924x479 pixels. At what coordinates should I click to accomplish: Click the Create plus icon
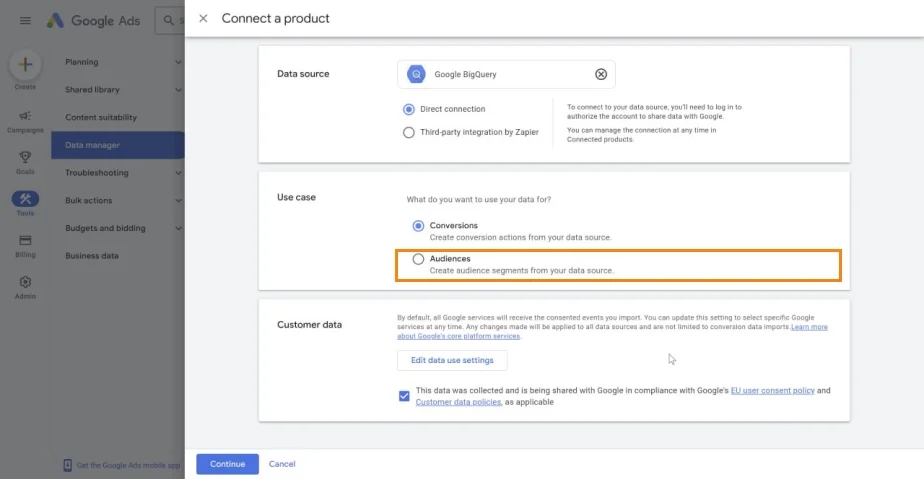[25, 64]
